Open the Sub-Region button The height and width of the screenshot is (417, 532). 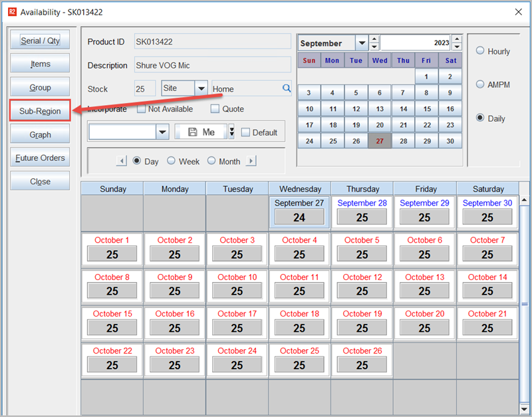pyautogui.click(x=40, y=111)
